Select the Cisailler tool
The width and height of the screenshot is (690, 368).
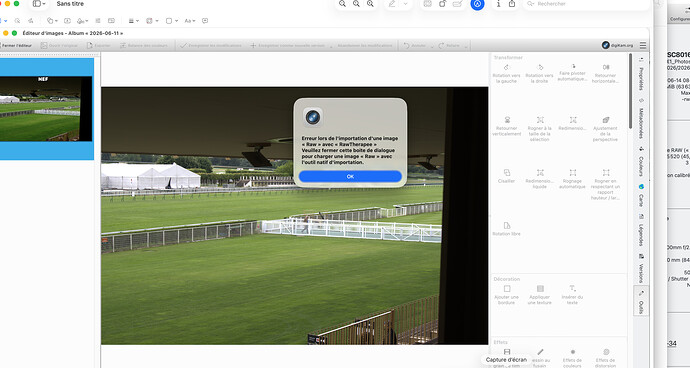pyautogui.click(x=506, y=176)
